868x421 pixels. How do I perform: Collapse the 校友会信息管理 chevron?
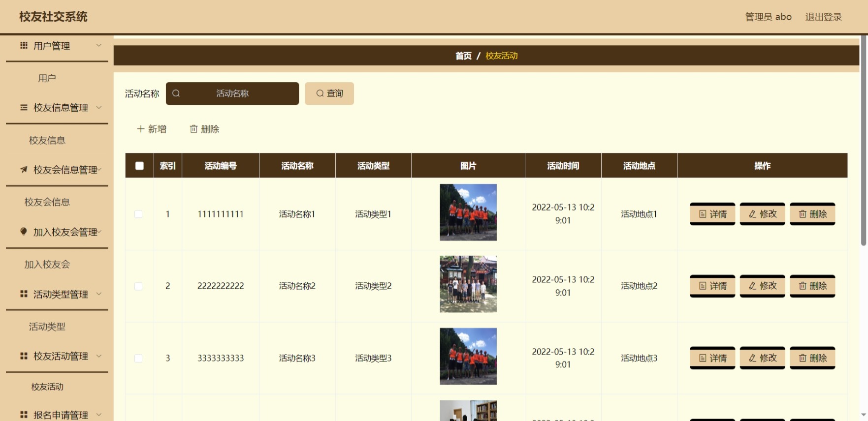99,169
